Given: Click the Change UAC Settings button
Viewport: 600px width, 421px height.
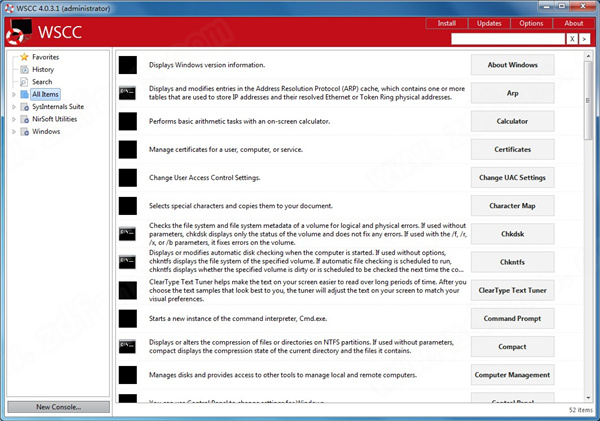Looking at the screenshot, I should pos(512,178).
